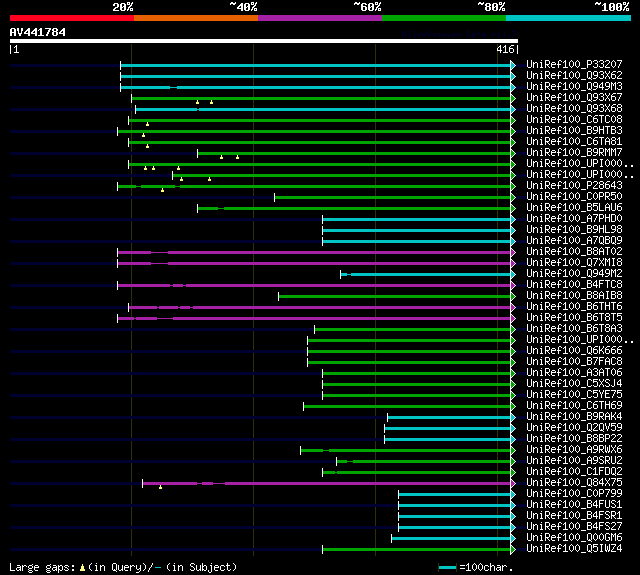Image resolution: width=640 pixels, height=575 pixels.
Task: Click the UniRef100_A7QBQ9 label
Action: [574, 241]
